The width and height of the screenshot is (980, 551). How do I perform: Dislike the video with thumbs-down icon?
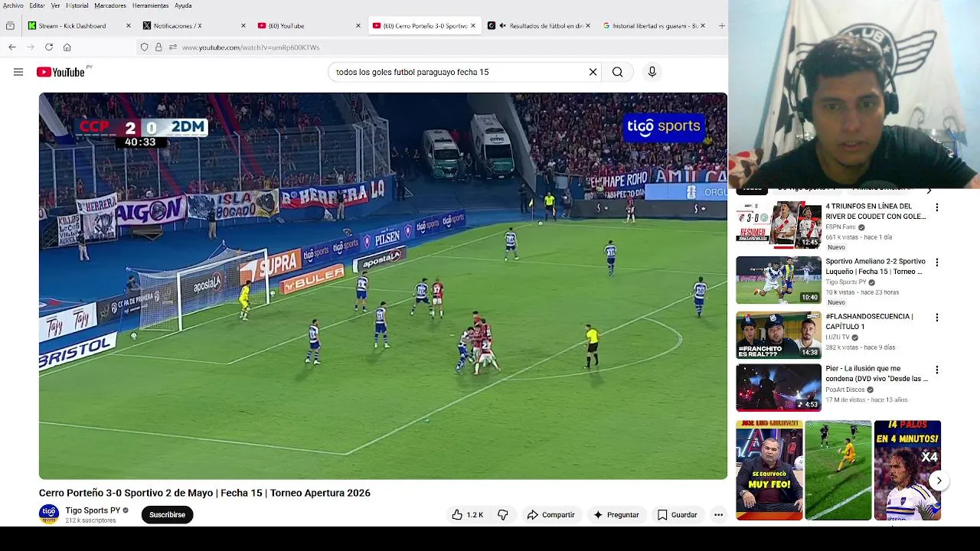tap(503, 515)
